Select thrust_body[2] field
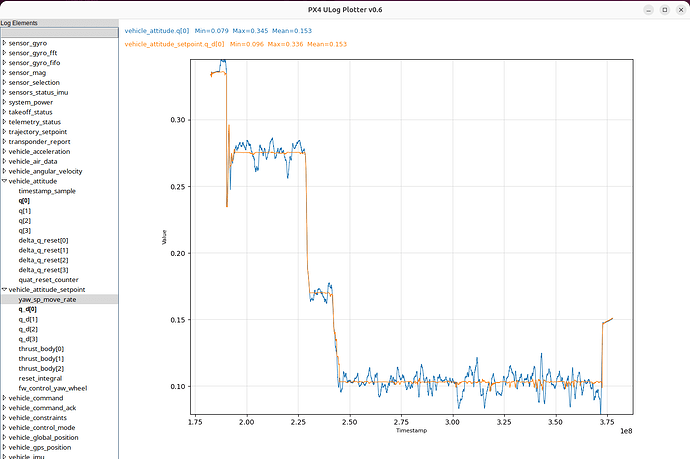 43,368
